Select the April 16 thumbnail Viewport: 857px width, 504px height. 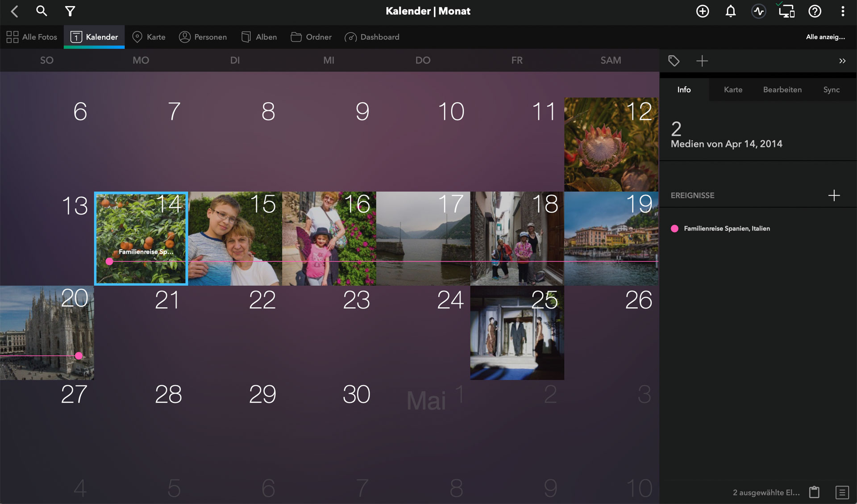(x=329, y=238)
